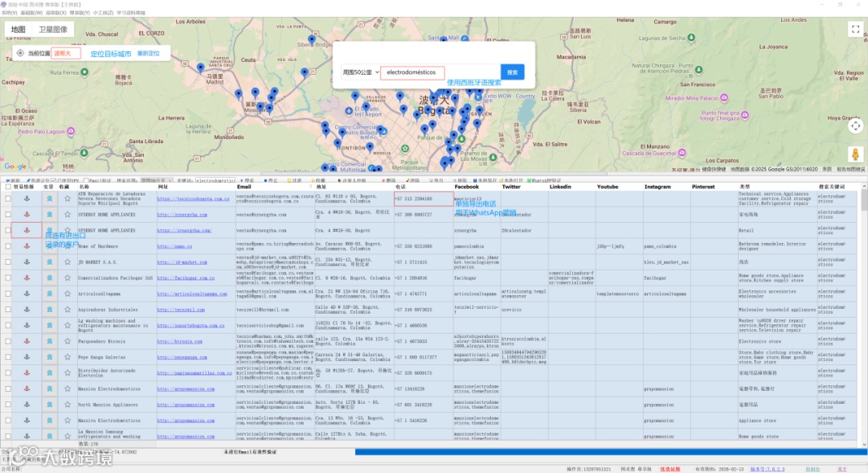Image resolution: width=868 pixels, height=473 pixels.
Task: Open the tecnicosbogota.com.co website link
Action: pos(193,198)
